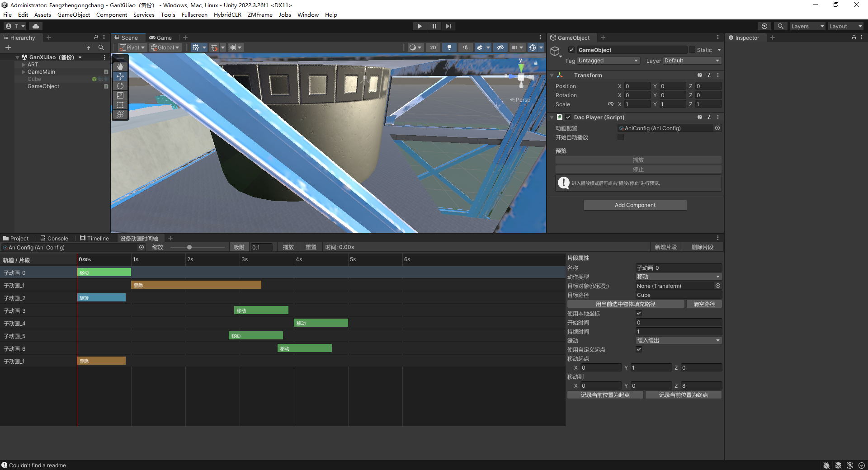Click 新增片段 button
Viewport: 868px width, 470px height.
coord(665,247)
